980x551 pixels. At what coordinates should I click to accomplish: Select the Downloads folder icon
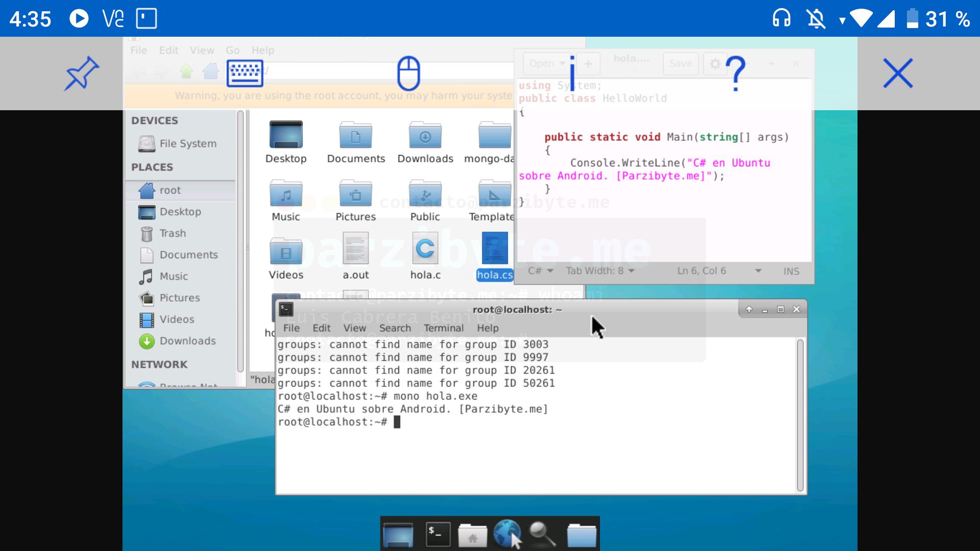click(425, 142)
